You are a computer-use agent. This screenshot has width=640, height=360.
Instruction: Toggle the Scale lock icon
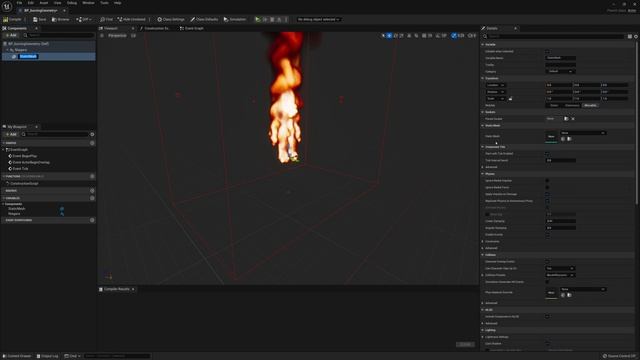[x=510, y=98]
